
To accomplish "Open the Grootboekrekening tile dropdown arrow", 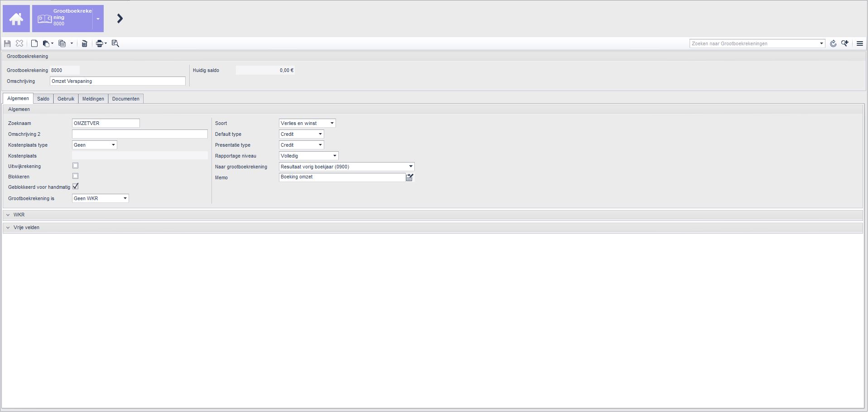I will coord(98,19).
